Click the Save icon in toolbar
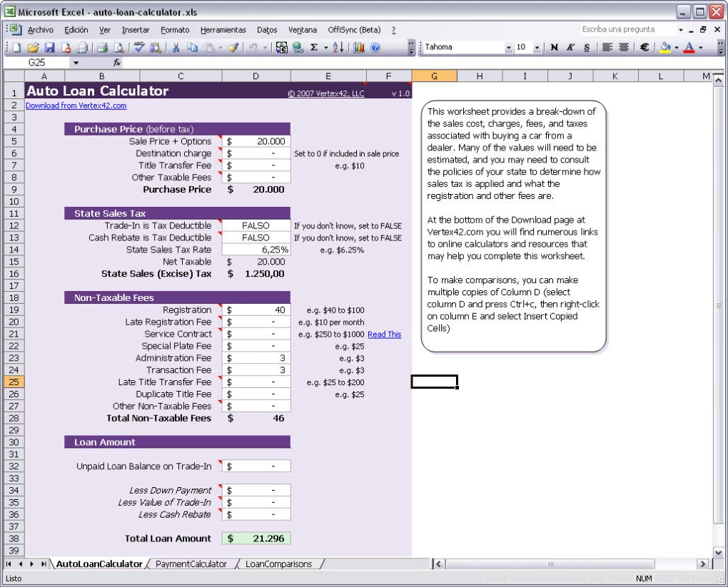Image resolution: width=728 pixels, height=587 pixels. coord(50,48)
